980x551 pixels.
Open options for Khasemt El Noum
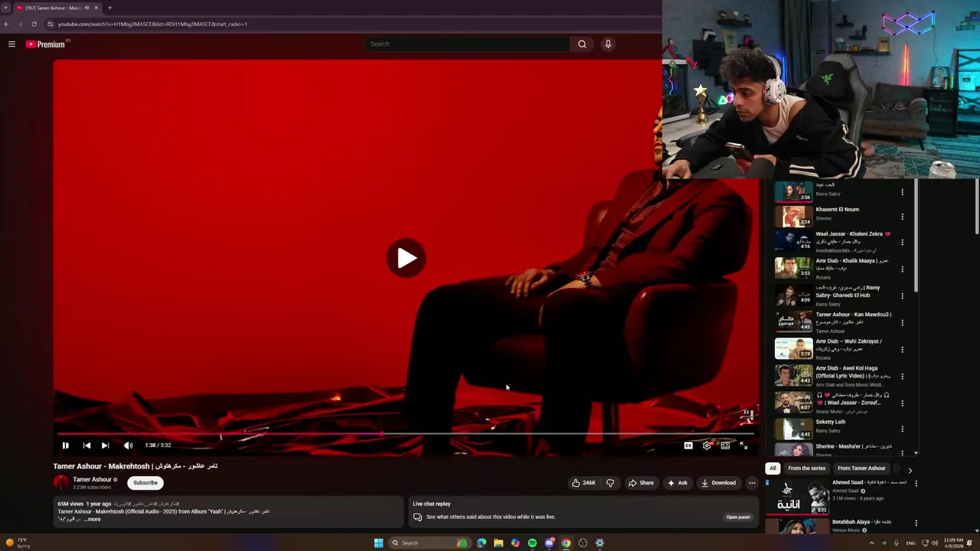[x=903, y=217]
